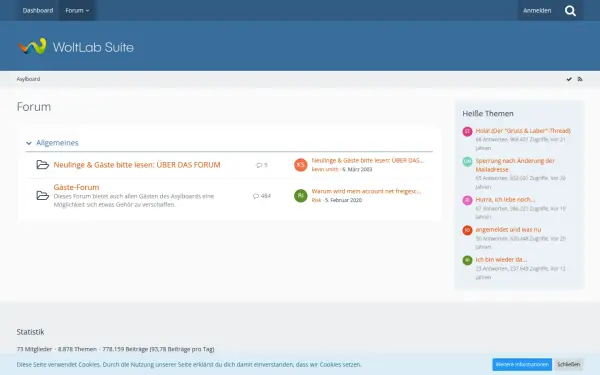Click avatar beside Sperrung nach Änderung thread
Image resolution: width=600 pixels, height=375 pixels.
(467, 161)
